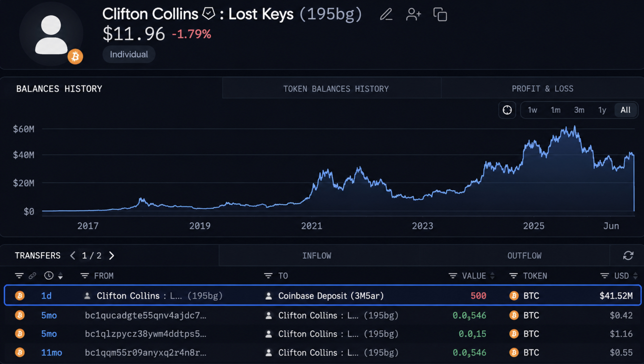Click the link chain icon in transfers header

pos(32,276)
